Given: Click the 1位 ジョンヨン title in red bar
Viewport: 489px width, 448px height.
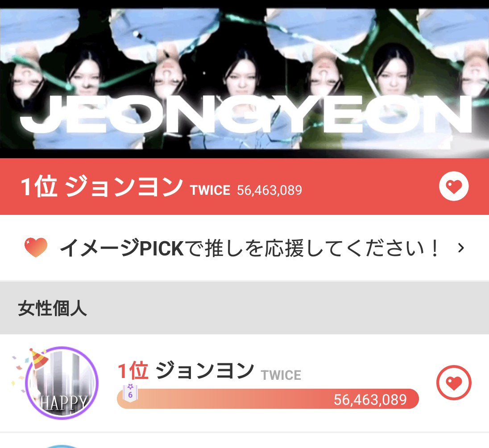Looking at the screenshot, I should 101,186.
